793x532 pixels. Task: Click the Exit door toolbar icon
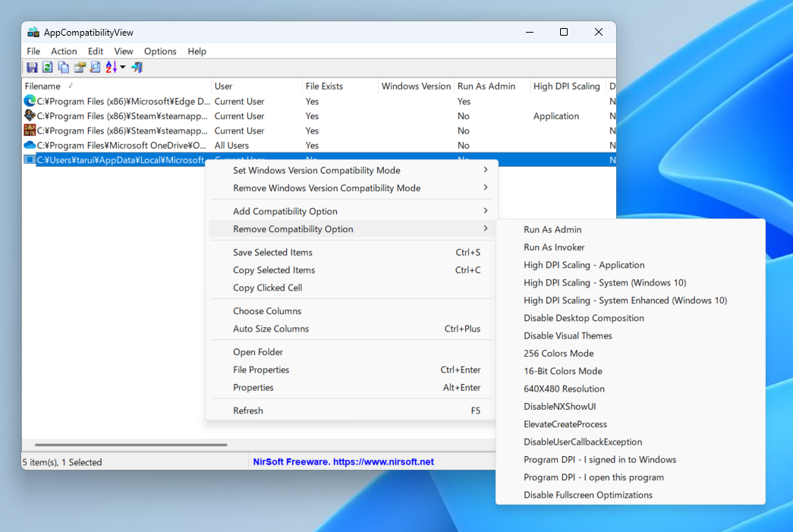[x=137, y=68]
